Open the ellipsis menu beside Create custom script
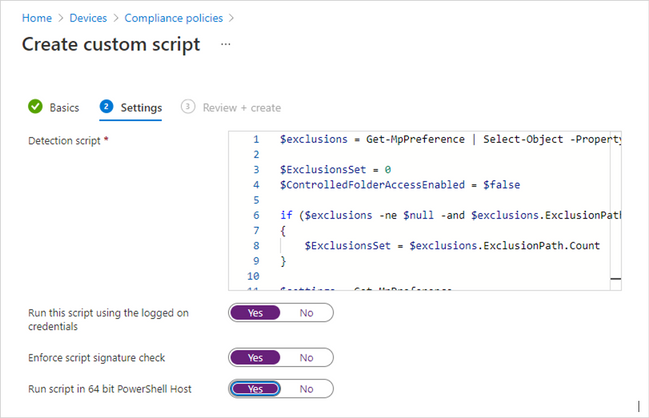This screenshot has width=649, height=418. 226,45
